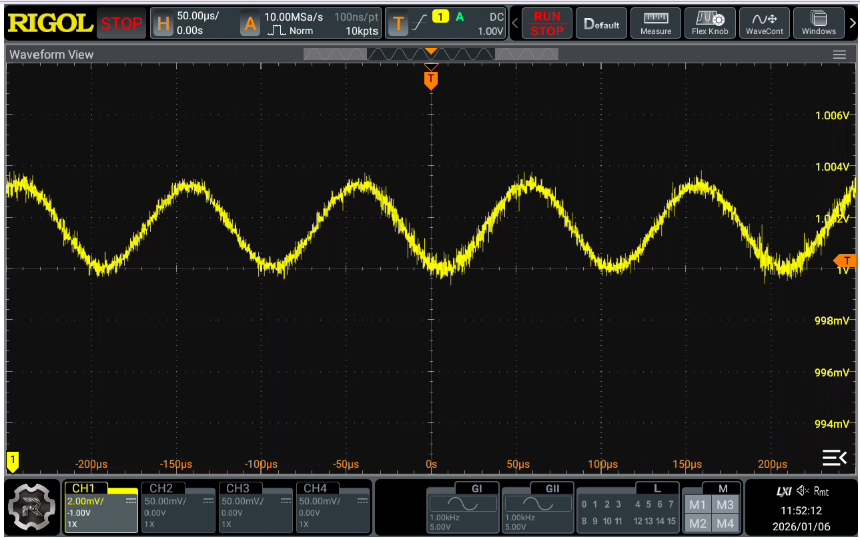Click the RIGOL gear function menu icon

point(32,507)
